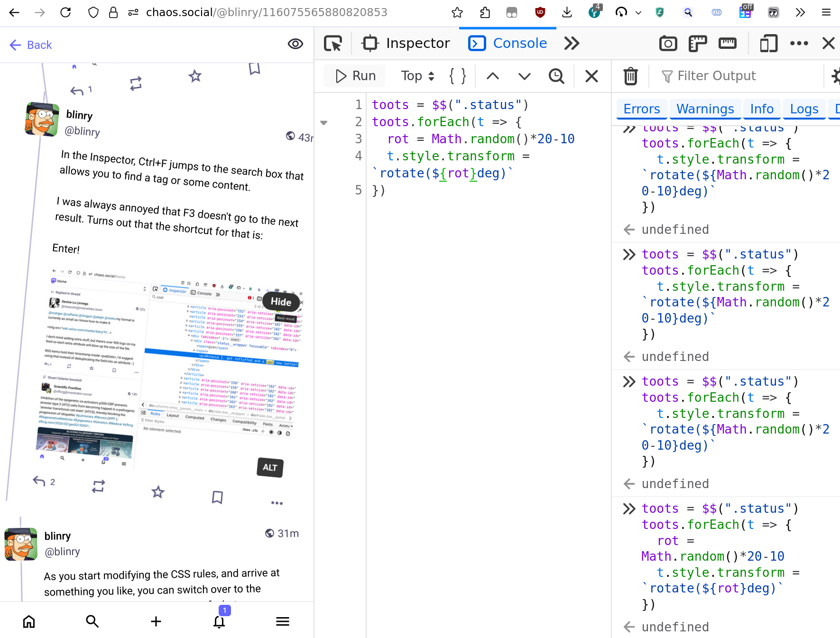This screenshot has height=638, width=840.
Task: Activate the measuring tool icon
Action: pos(728,43)
